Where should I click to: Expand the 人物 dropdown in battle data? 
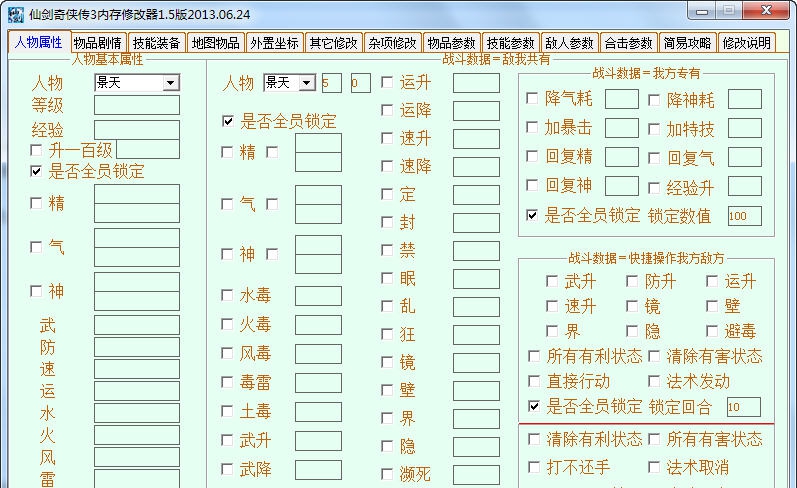[x=306, y=83]
